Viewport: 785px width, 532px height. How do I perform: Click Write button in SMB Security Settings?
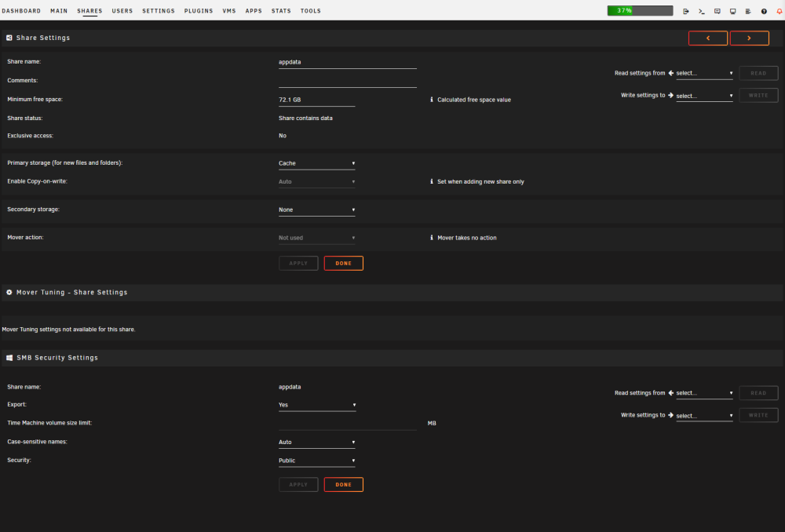pos(758,415)
